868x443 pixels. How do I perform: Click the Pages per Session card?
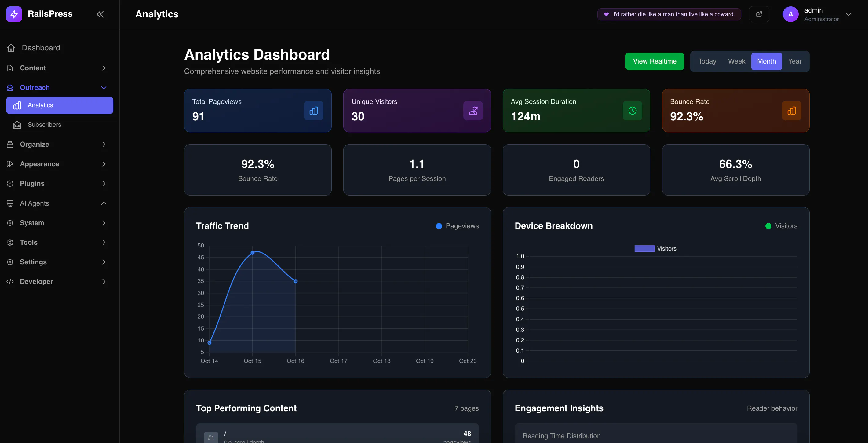417,170
